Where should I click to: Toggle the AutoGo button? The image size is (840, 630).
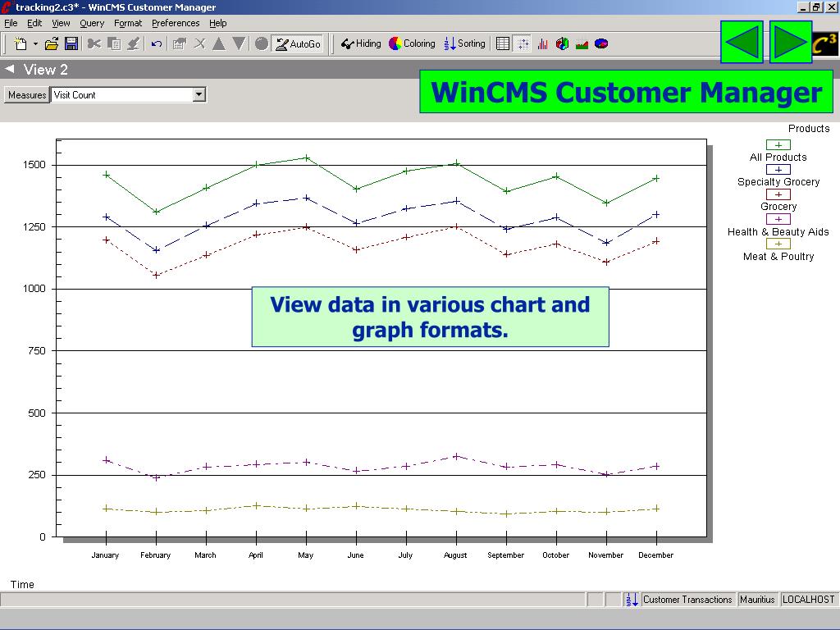tap(298, 44)
